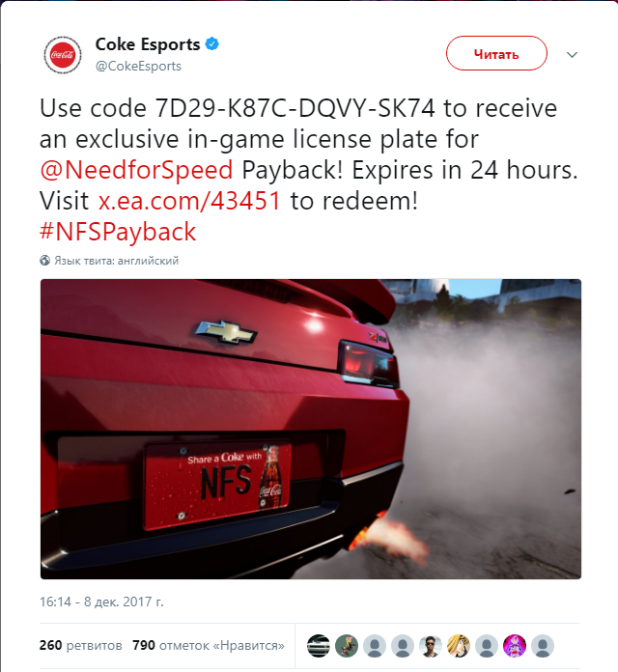Follow Coke Esports with the Читать button

pyautogui.click(x=496, y=53)
